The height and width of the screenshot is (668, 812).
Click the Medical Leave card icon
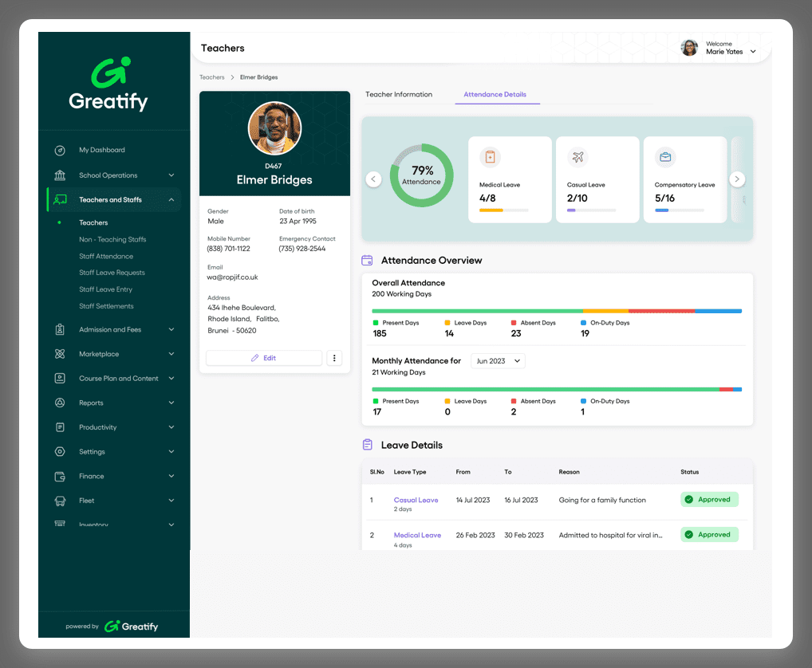click(490, 157)
